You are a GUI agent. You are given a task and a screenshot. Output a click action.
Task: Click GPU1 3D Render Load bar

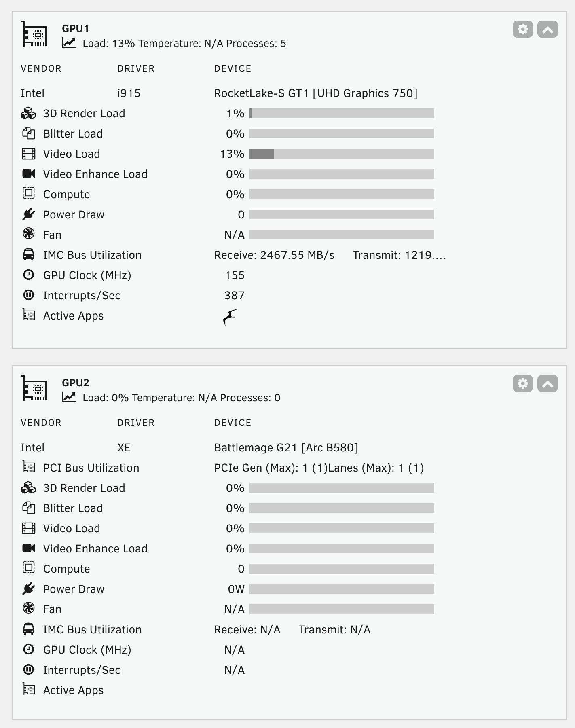click(342, 113)
